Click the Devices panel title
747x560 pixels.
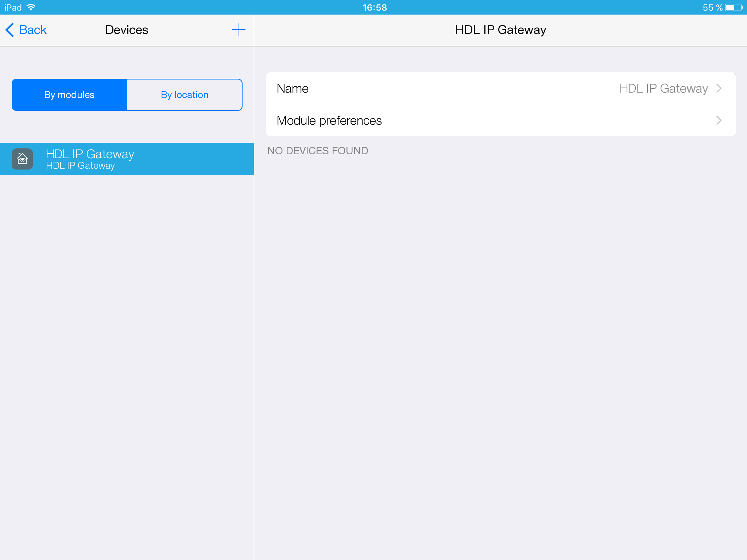click(x=127, y=30)
